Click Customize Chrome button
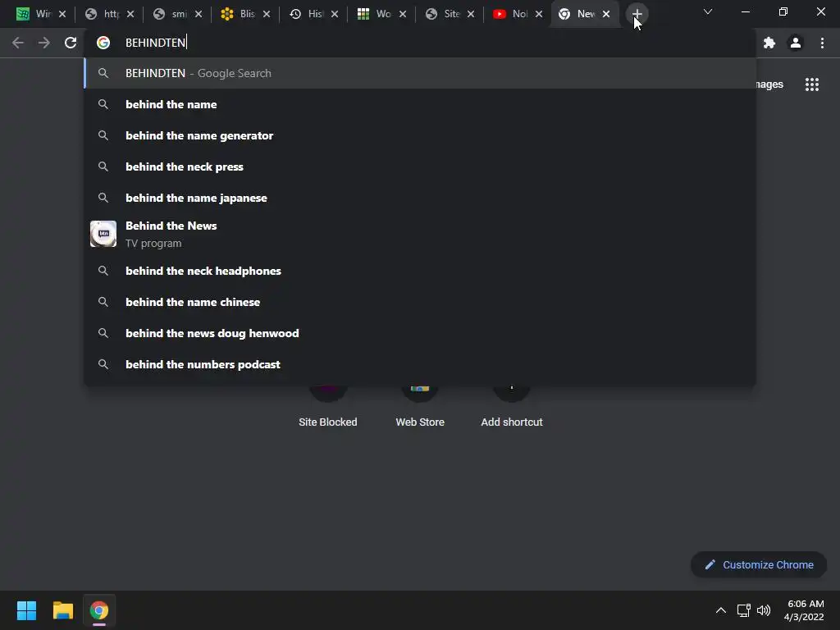Viewport: 840px width, 630px height. [759, 564]
